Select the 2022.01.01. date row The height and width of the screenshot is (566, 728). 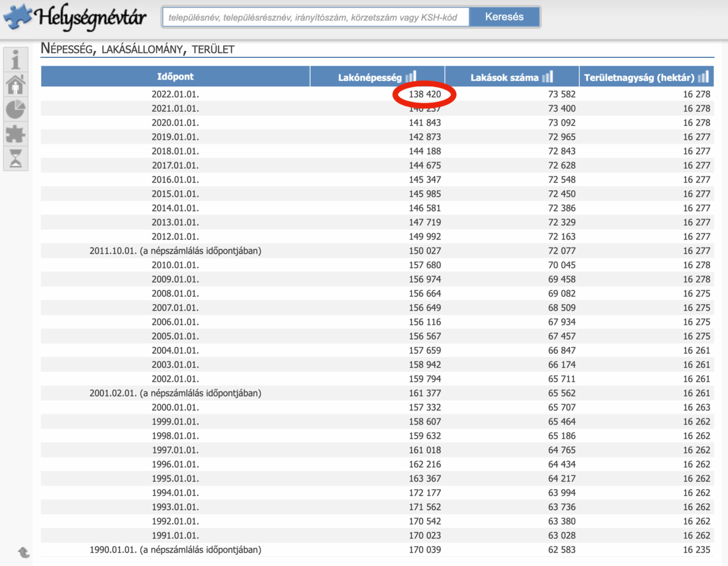175,94
